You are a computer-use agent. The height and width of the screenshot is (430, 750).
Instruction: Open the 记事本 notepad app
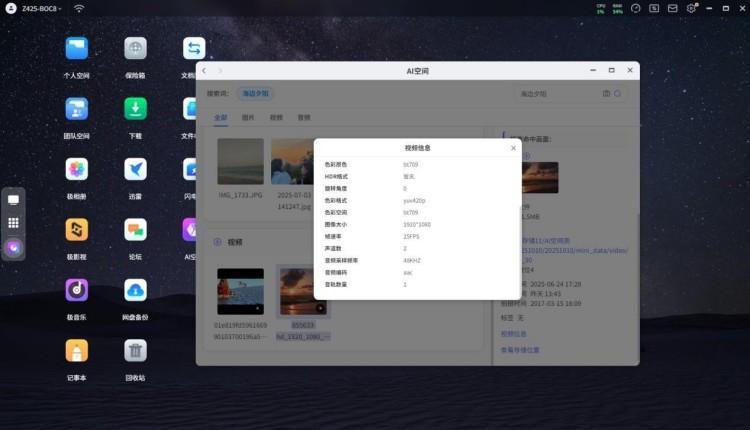click(x=77, y=350)
